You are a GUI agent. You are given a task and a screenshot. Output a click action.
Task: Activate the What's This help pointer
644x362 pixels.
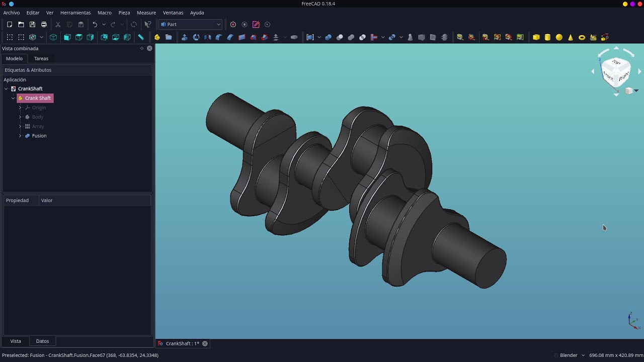[x=147, y=24]
